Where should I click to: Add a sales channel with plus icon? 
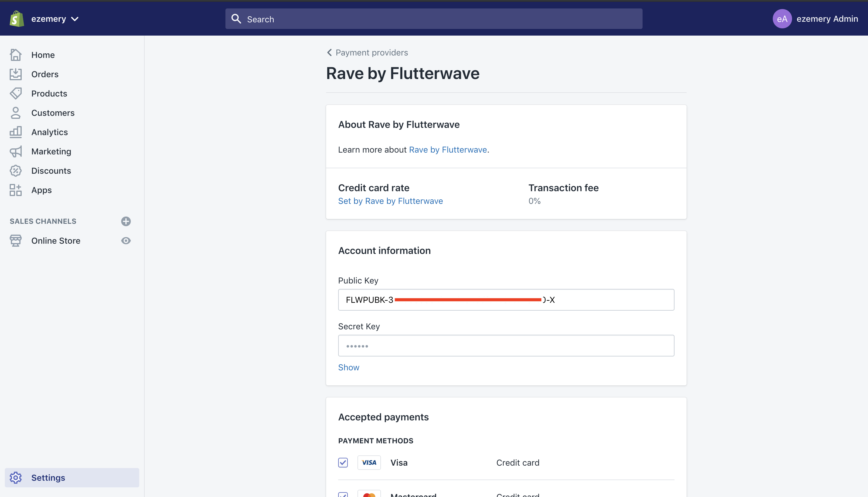pos(126,221)
